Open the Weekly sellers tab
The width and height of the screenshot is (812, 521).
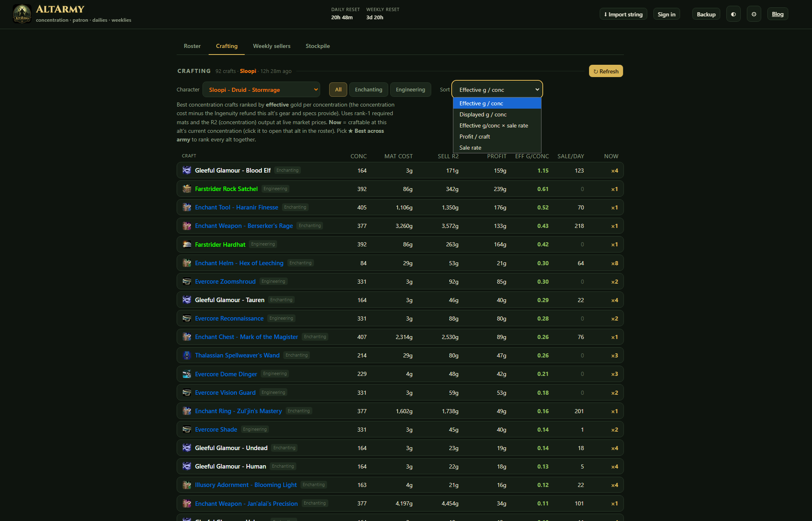pyautogui.click(x=272, y=46)
